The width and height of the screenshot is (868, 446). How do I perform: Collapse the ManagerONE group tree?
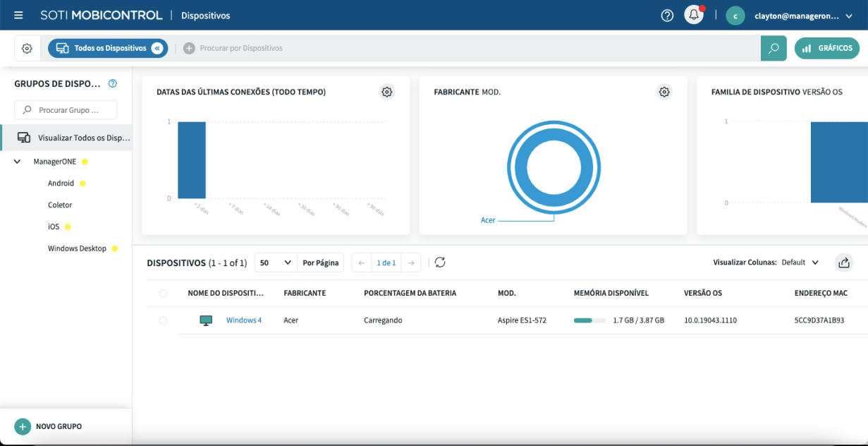click(x=18, y=162)
